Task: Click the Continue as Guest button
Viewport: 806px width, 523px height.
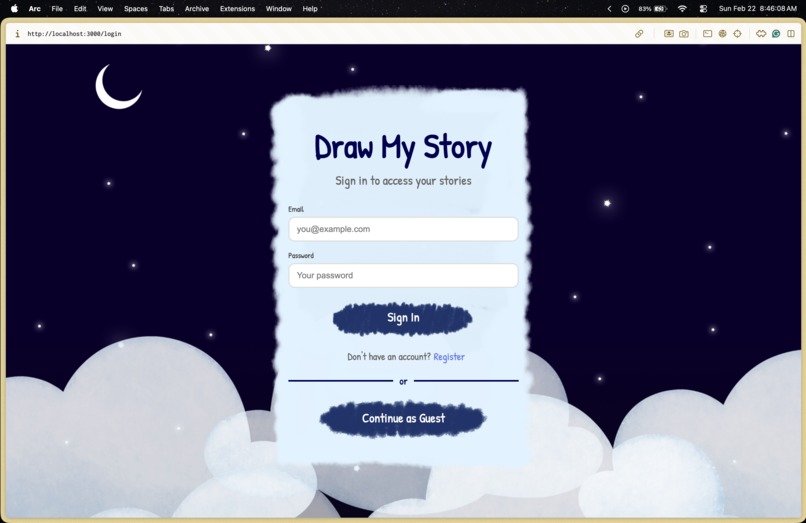Action: 403,419
